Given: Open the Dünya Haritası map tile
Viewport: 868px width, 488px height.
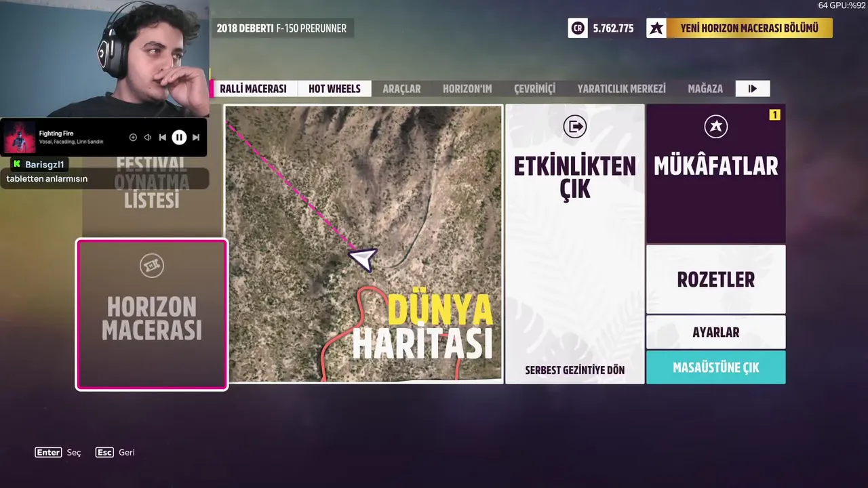Looking at the screenshot, I should pyautogui.click(x=363, y=244).
